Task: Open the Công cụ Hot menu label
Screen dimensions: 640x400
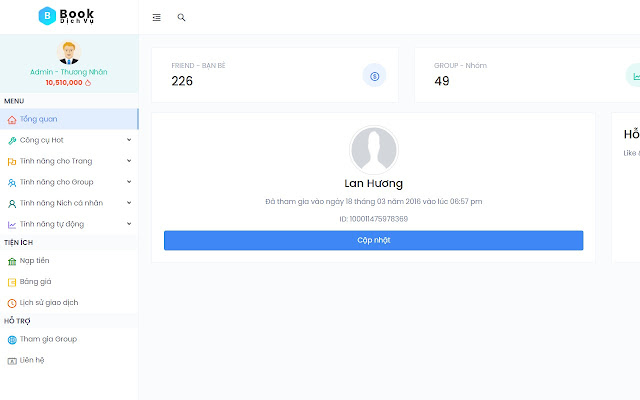Action: pyautogui.click(x=42, y=140)
